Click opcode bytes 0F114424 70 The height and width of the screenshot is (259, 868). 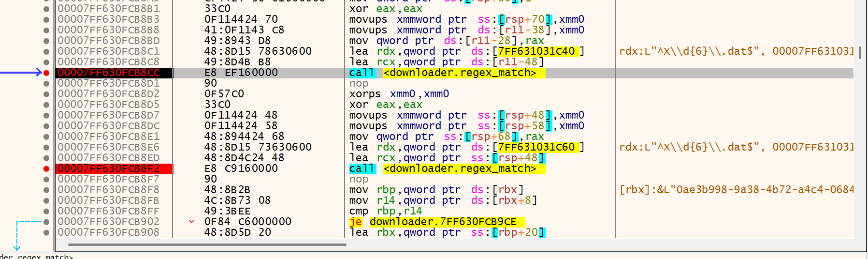tap(241, 19)
